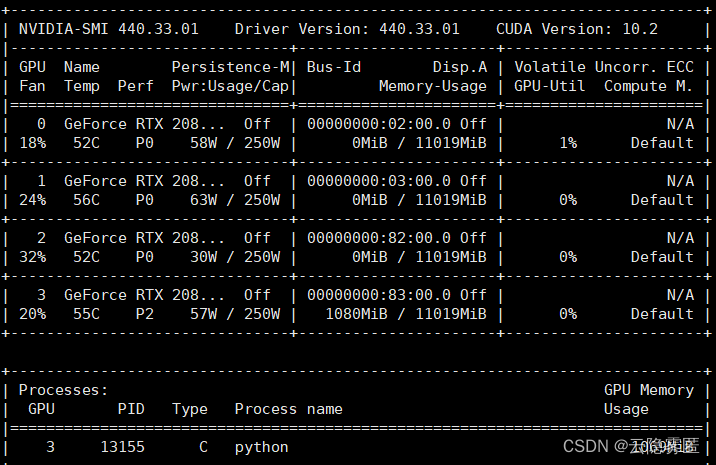Click bus id 00000000:03:00.0
The width and height of the screenshot is (716, 465).
click(379, 181)
